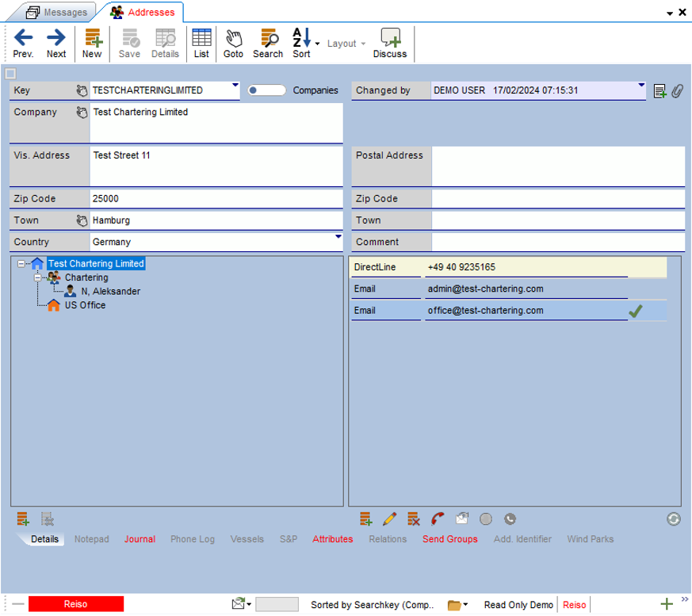Add a tree entry below the company tree

click(x=23, y=519)
